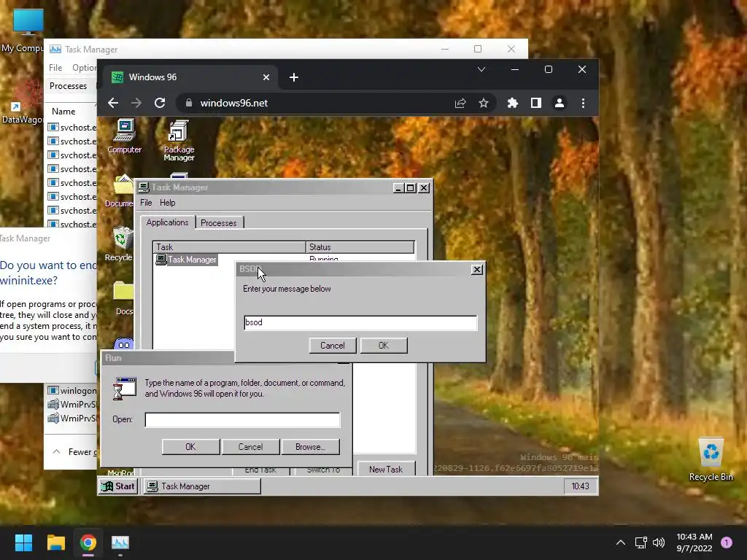Viewport: 747px width, 560px height.
Task: Open the Computer icon in Windows 96
Action: [124, 136]
